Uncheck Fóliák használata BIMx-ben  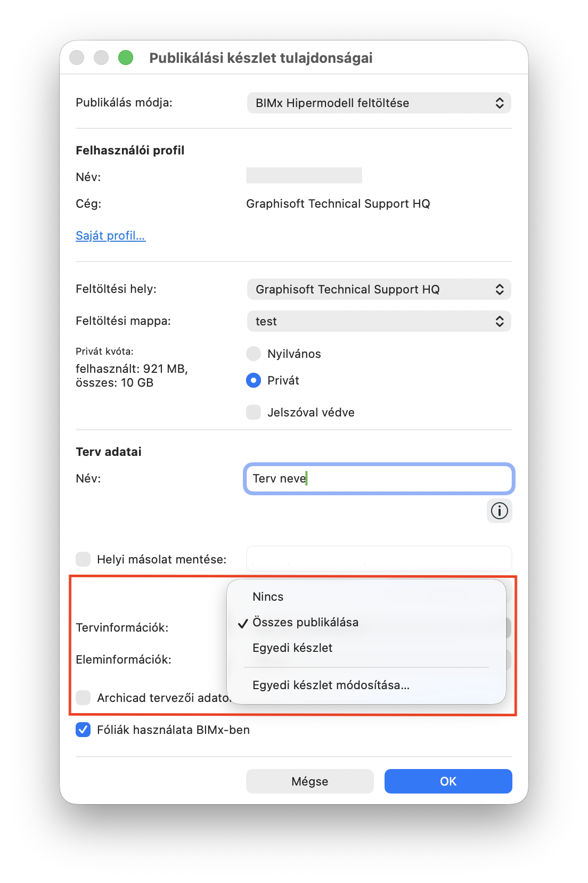pos(83,730)
